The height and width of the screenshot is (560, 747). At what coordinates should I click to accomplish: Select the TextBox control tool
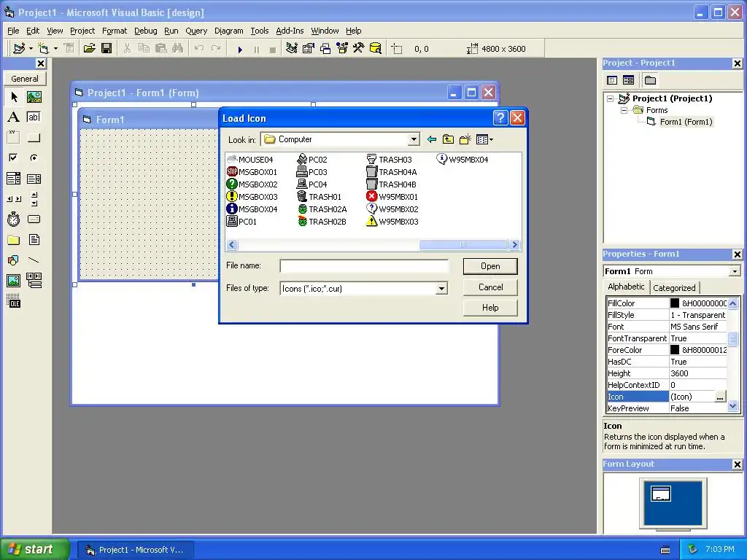(34, 117)
